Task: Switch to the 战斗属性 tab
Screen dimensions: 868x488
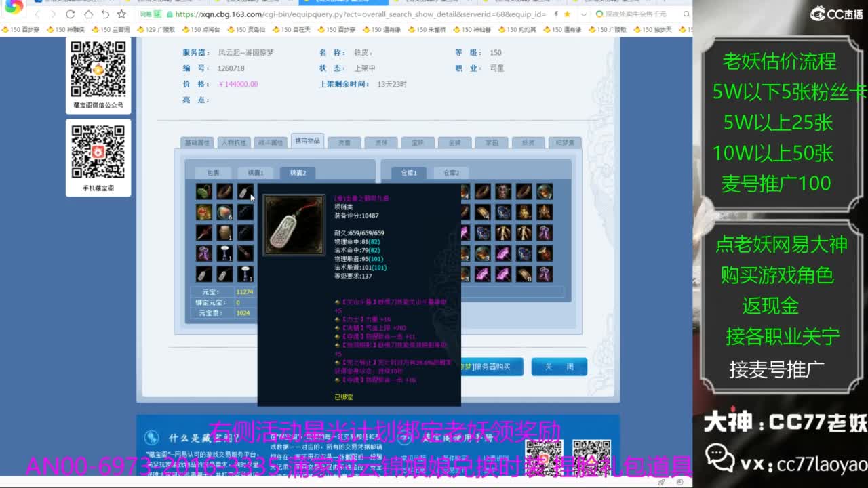Action: 271,143
